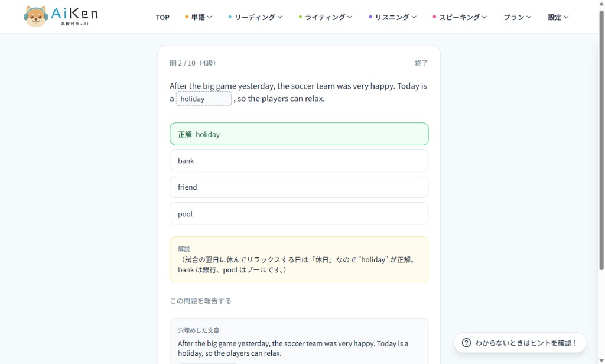Click the 解説 explanation heading

184,249
